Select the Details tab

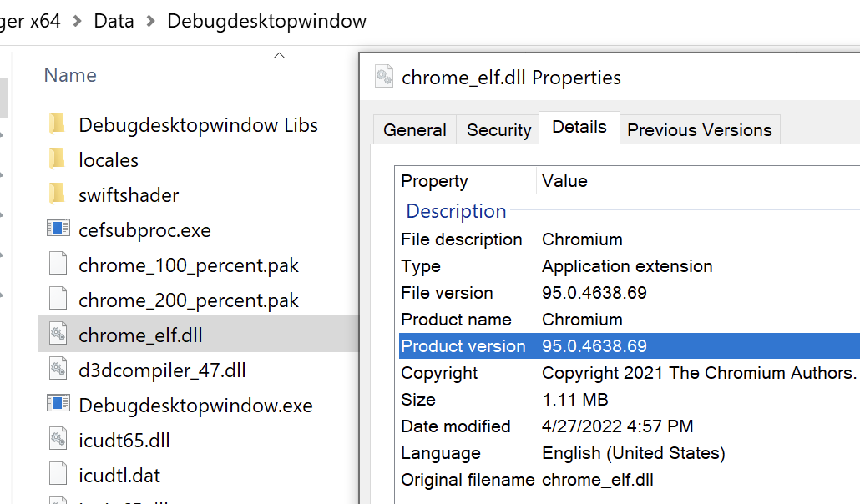point(579,127)
